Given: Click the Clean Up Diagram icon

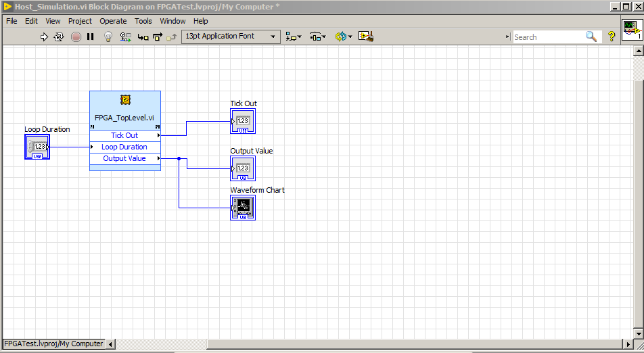Looking at the screenshot, I should [366, 37].
